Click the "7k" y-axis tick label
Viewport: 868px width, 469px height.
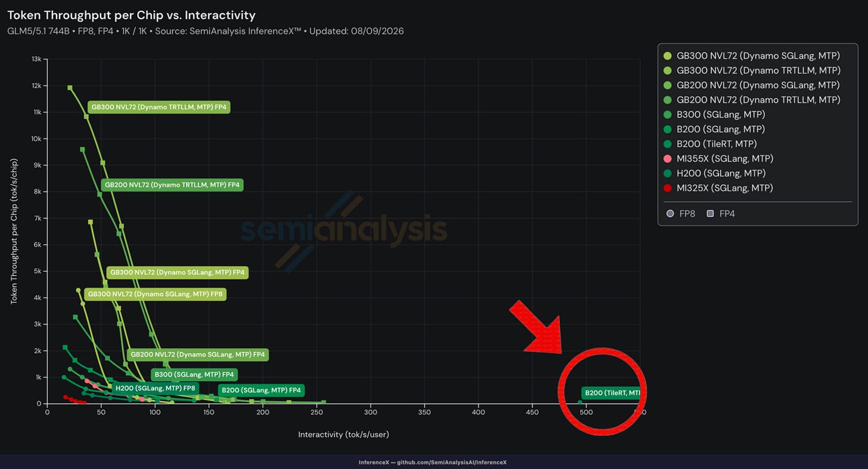point(37,218)
